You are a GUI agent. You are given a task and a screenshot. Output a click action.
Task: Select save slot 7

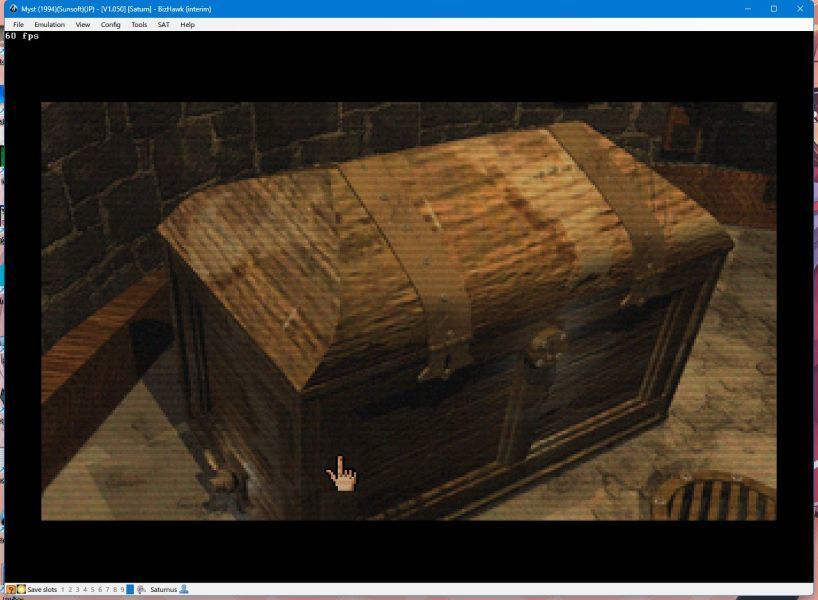(x=107, y=590)
